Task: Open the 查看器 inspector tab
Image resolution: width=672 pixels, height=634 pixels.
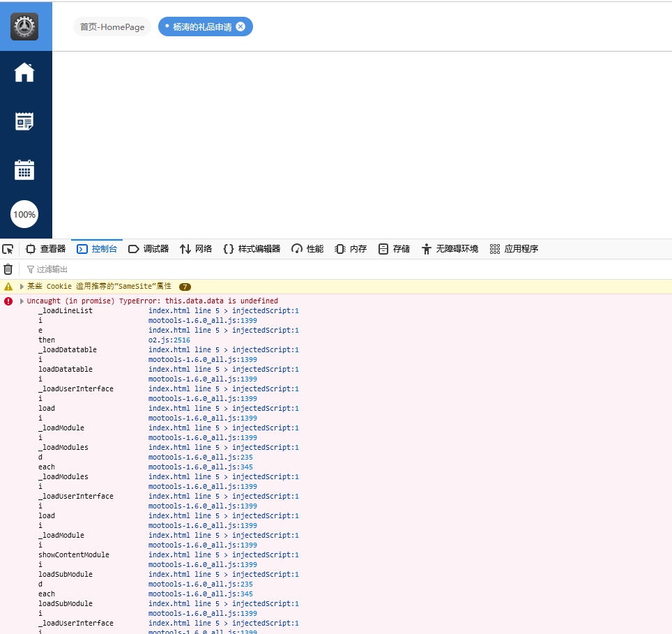Action: 46,249
